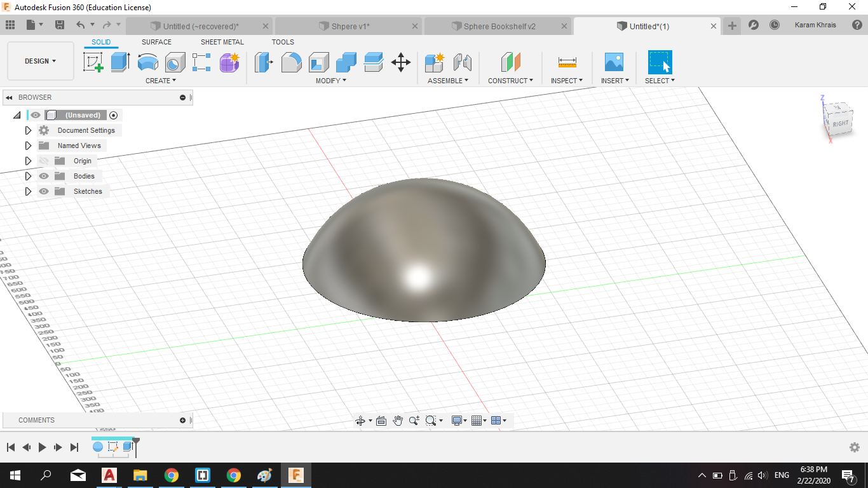Select the Create Form tool
Viewport: 868px width, 488px height.
[x=229, y=62]
